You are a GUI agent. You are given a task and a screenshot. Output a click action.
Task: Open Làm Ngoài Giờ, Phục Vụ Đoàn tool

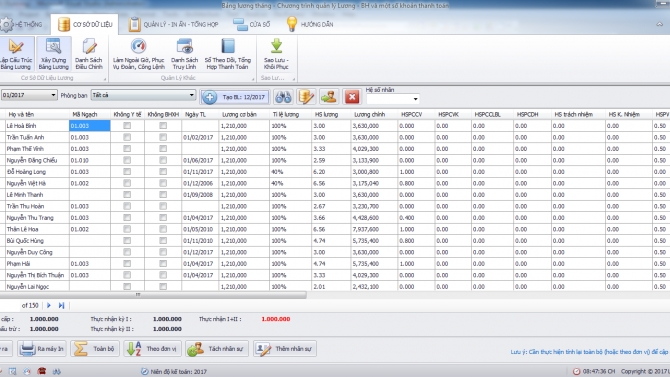(x=138, y=54)
